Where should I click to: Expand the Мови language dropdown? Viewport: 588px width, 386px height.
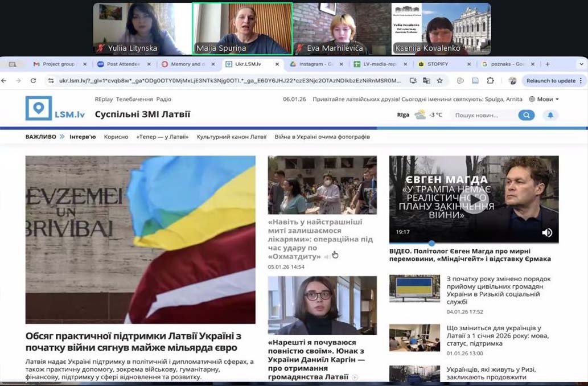coord(544,99)
